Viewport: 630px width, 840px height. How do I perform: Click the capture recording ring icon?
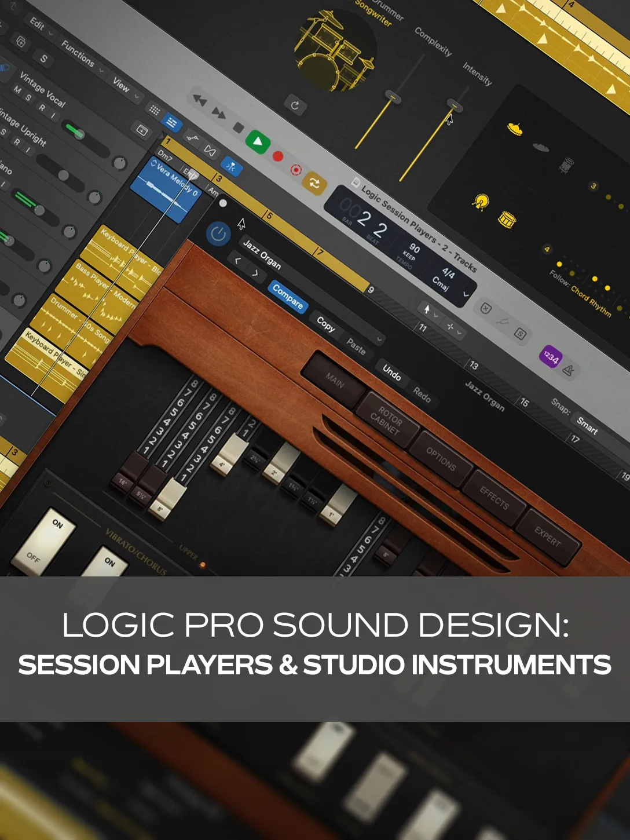295,170
